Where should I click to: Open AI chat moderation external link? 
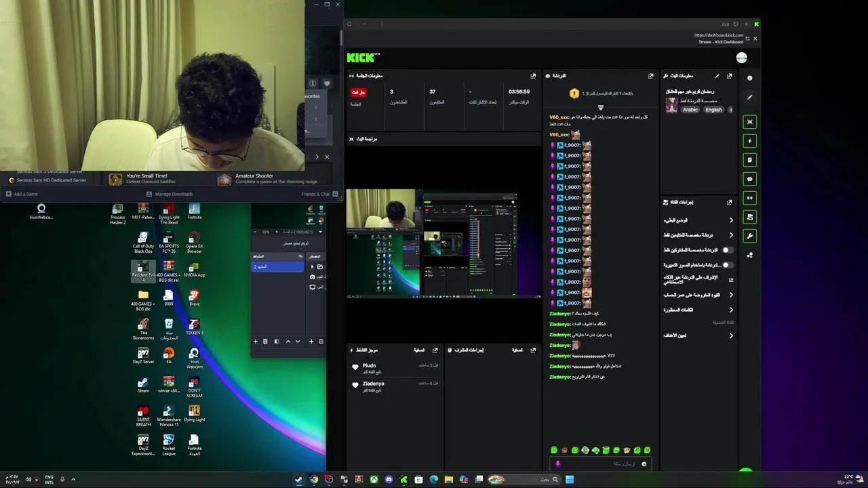coord(731,280)
